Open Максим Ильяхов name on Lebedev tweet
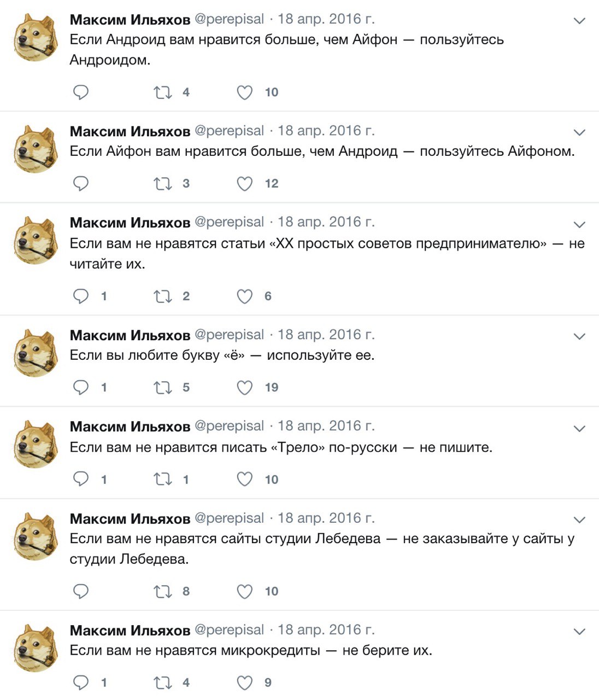The image size is (599, 700). pos(130,518)
